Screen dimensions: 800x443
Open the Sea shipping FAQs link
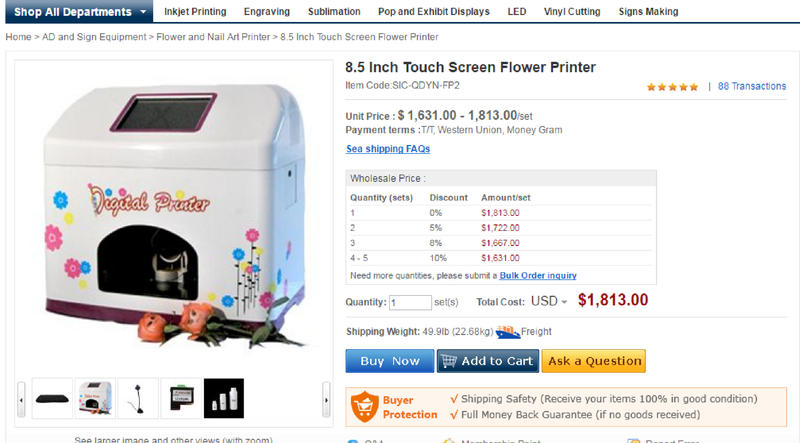[388, 149]
